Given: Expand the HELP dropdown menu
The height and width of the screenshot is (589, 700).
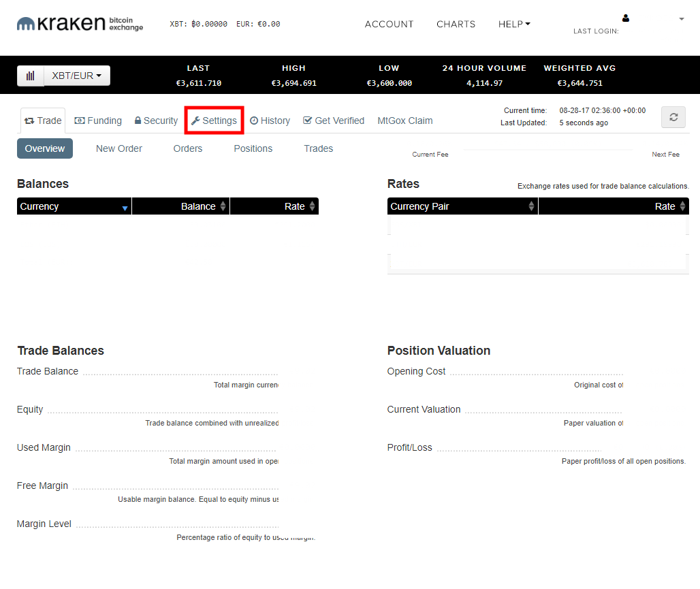Looking at the screenshot, I should pyautogui.click(x=514, y=24).
